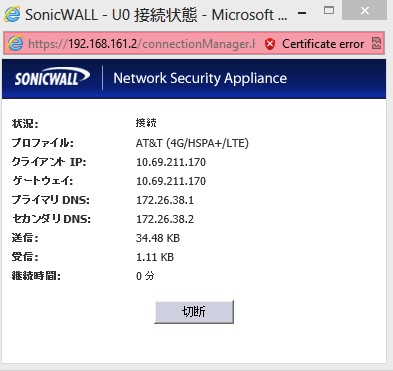Viewport: 393px width, 371px height.
Task: Click the received value 1.11 KB
Action: coord(155,257)
